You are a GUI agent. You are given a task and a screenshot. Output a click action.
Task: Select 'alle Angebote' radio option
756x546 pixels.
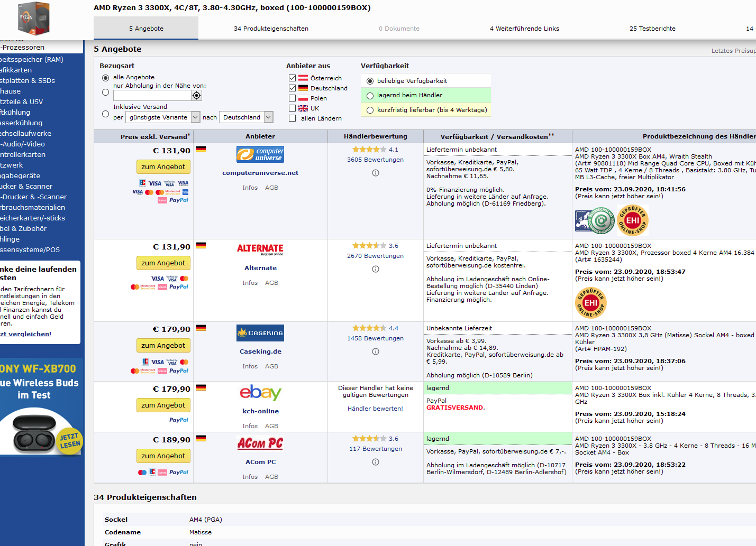(105, 78)
